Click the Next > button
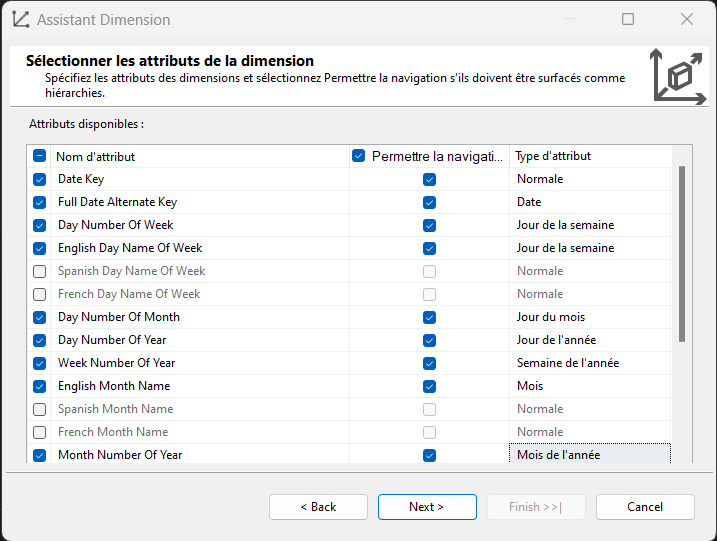Image resolution: width=717 pixels, height=541 pixels. click(427, 507)
